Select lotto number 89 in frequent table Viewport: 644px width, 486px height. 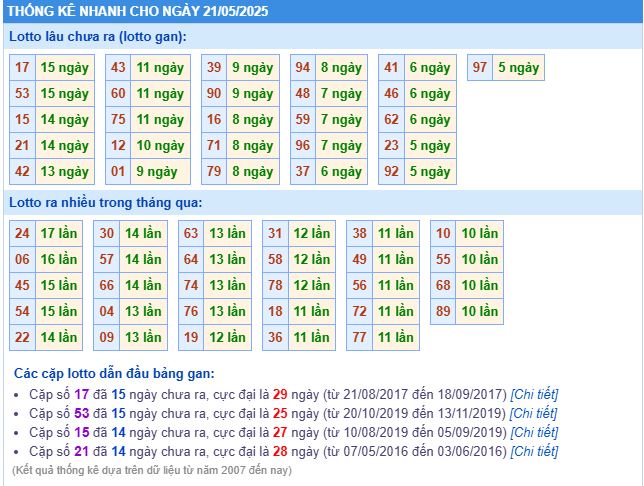[443, 311]
